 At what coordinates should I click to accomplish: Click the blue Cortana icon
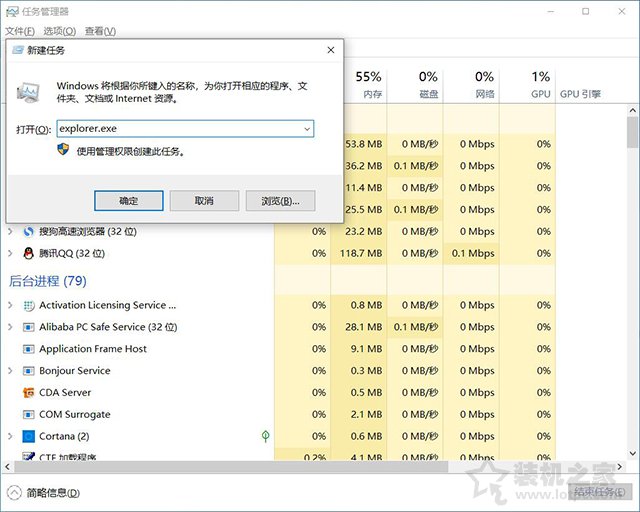(x=29, y=436)
